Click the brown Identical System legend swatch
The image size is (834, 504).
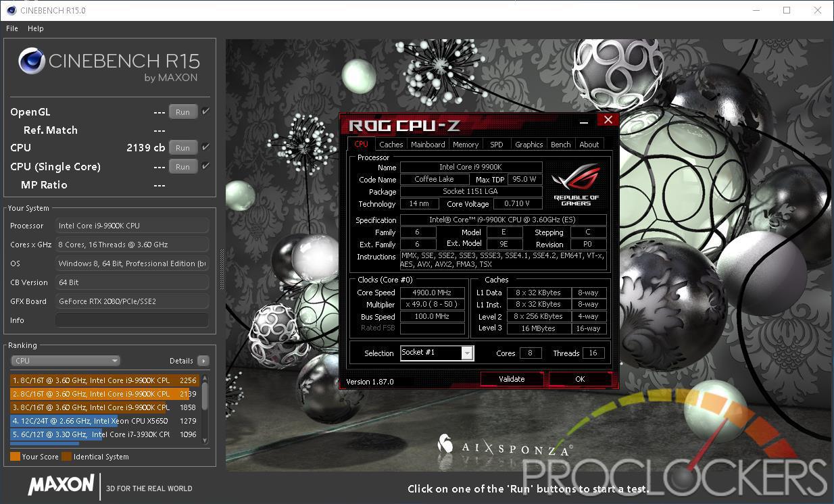pos(66,457)
